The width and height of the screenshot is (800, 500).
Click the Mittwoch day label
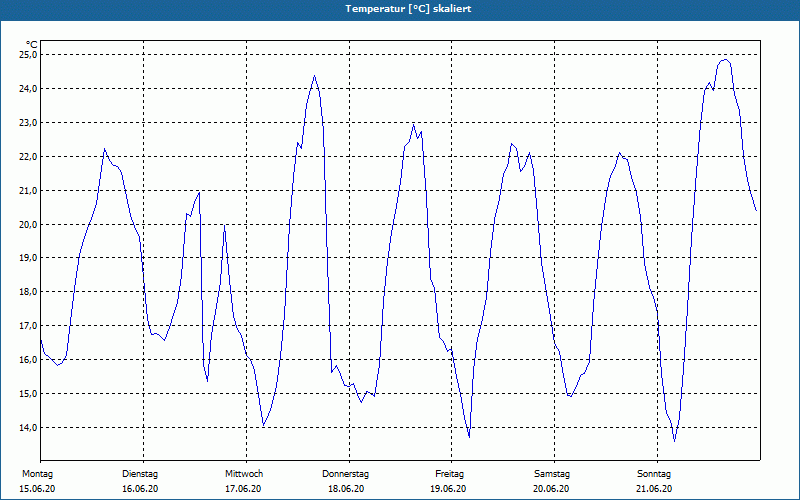(x=244, y=474)
